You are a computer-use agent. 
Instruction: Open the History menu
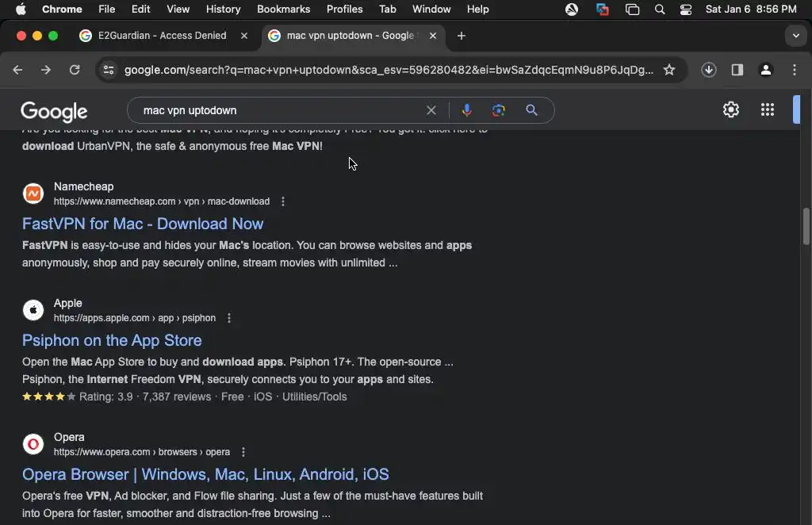pyautogui.click(x=223, y=9)
